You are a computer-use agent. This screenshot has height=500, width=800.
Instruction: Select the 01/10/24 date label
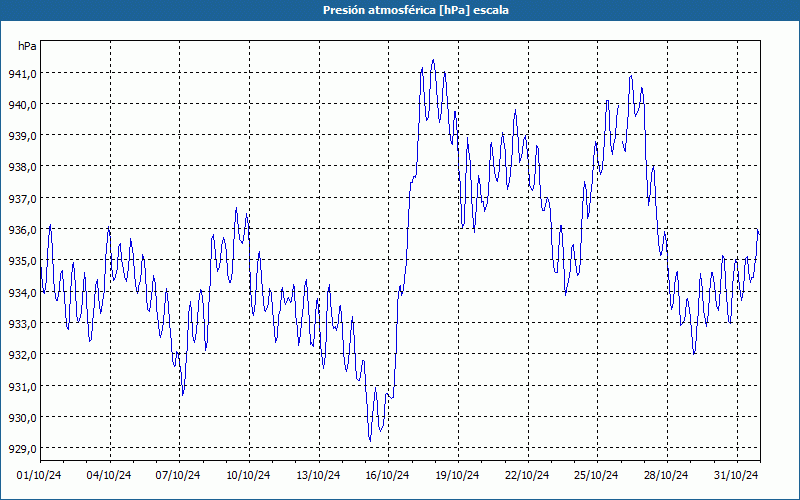coord(39,476)
